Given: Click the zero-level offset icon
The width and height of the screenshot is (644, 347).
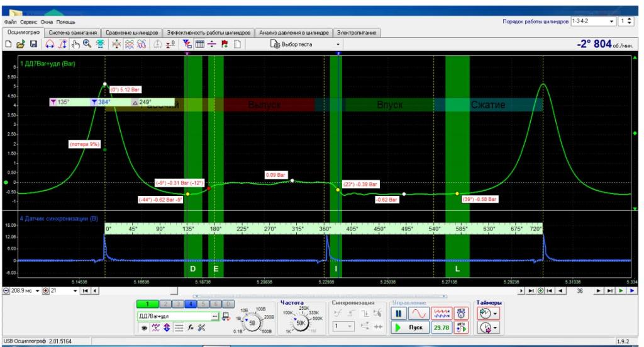Looking at the screenshot, I should point(170,44).
